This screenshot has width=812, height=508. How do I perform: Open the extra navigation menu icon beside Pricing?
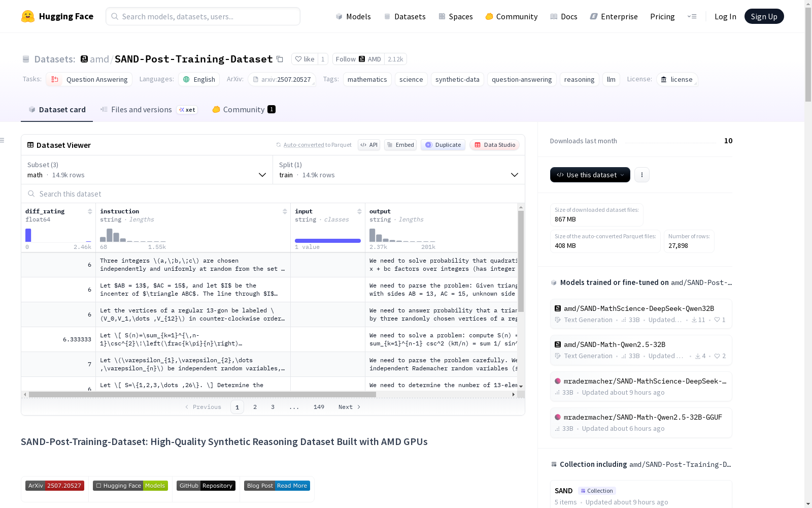pyautogui.click(x=692, y=16)
